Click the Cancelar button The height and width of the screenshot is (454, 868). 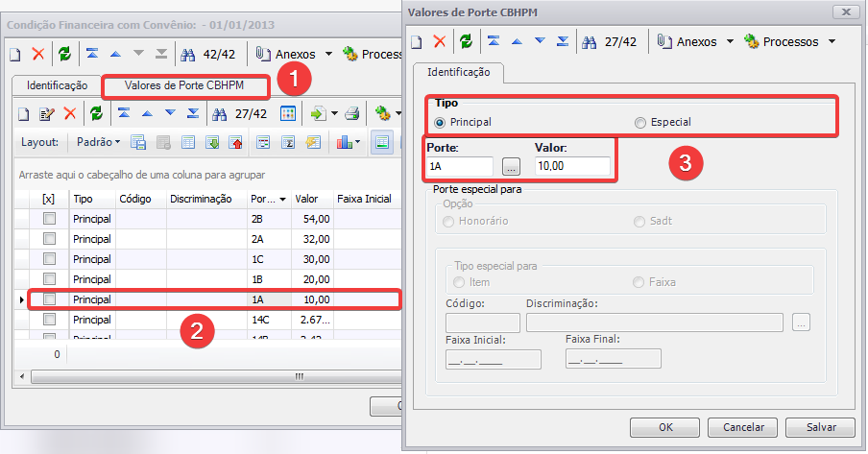(x=743, y=427)
